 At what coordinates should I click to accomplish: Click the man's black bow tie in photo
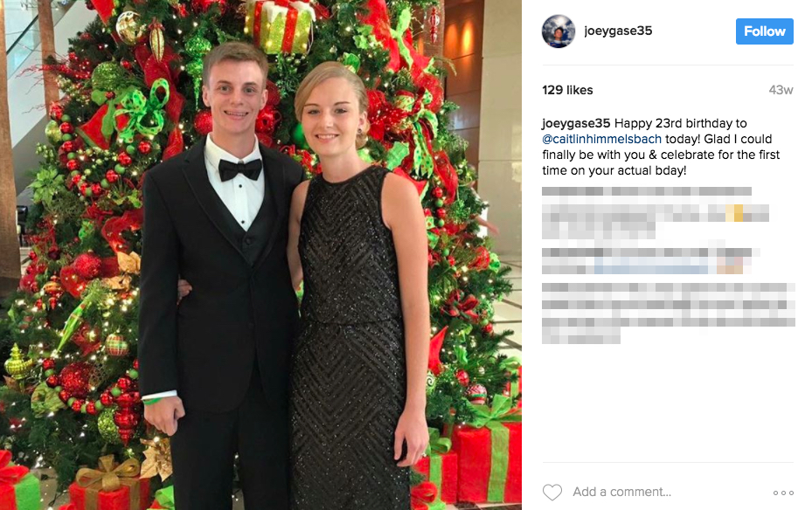239,169
